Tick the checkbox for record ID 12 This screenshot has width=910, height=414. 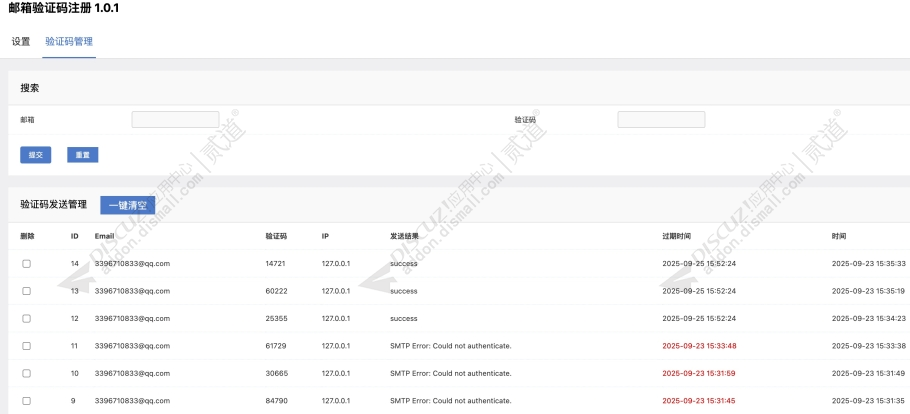pyautogui.click(x=27, y=318)
